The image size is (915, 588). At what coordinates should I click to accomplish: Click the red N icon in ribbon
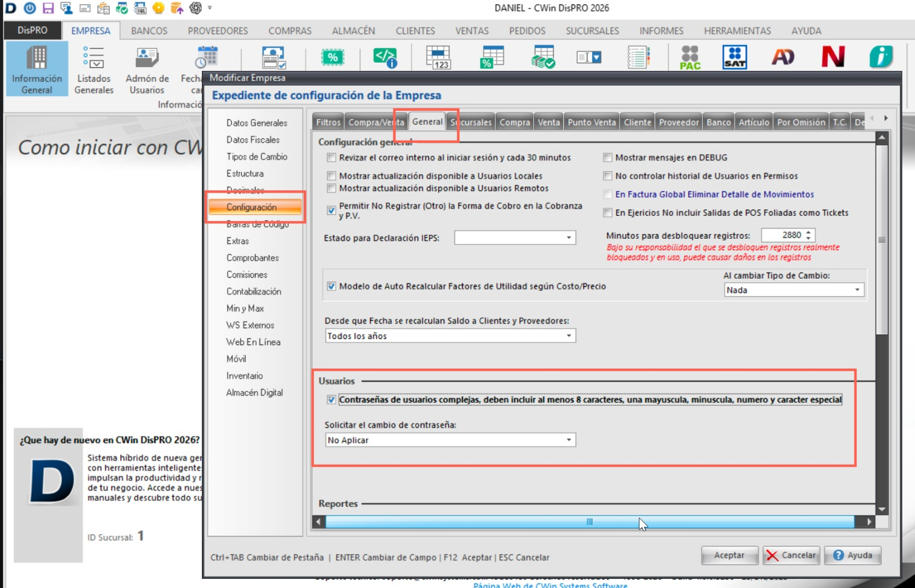tap(833, 57)
